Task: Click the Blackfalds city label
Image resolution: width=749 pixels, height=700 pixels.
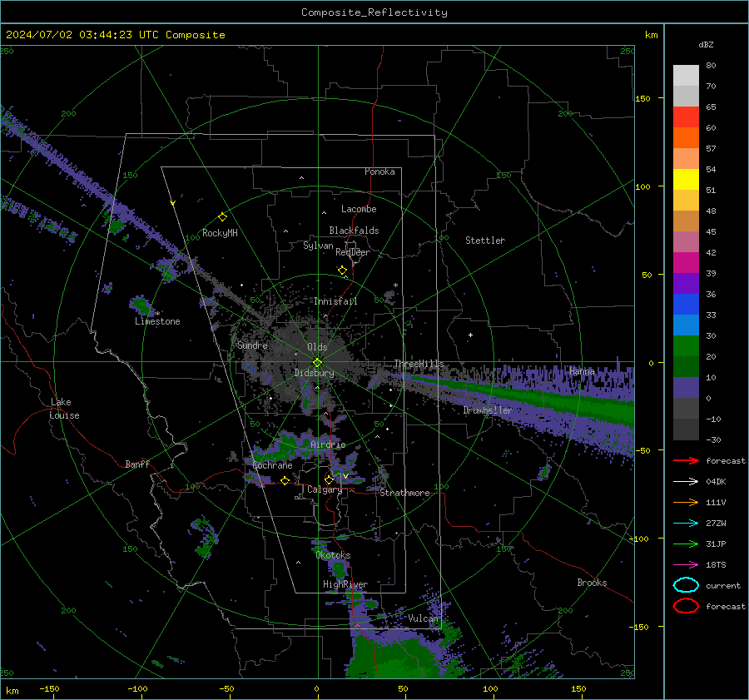Action: pyautogui.click(x=354, y=231)
